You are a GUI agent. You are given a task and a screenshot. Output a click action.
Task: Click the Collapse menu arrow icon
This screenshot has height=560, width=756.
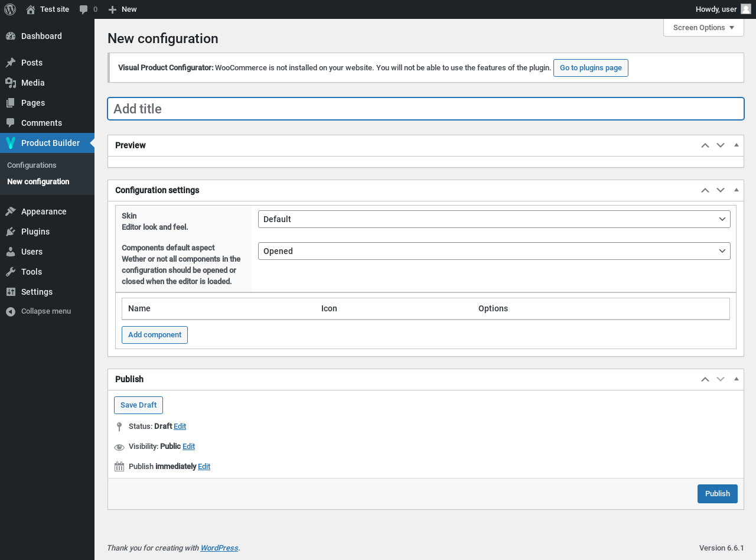pos(11,311)
